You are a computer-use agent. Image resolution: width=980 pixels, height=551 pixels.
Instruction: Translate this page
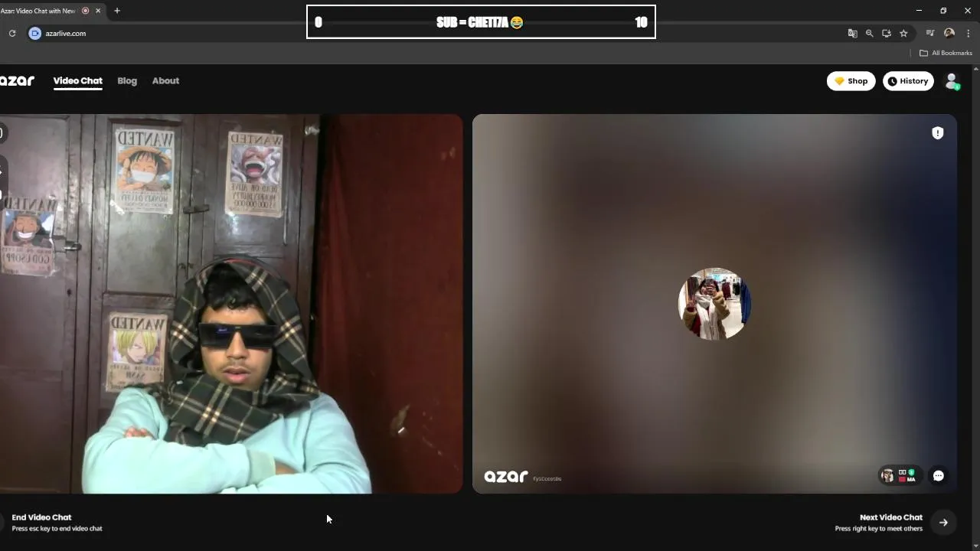pos(852,34)
